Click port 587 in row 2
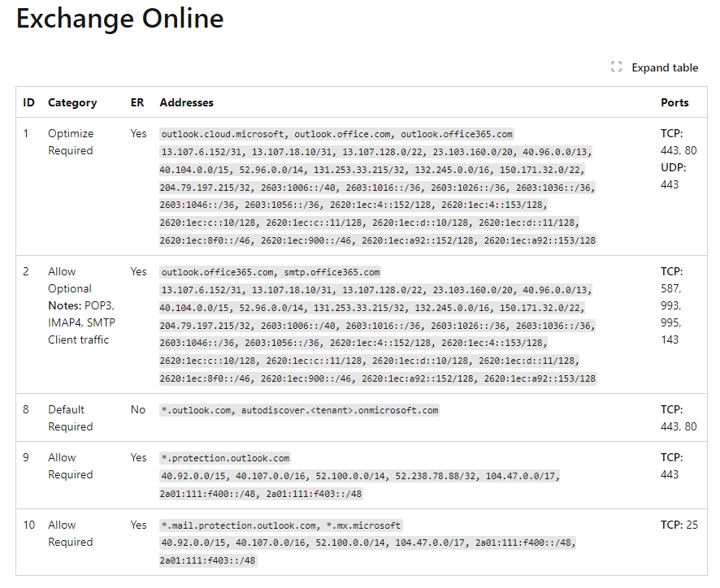The height and width of the screenshot is (588, 720). [671, 289]
